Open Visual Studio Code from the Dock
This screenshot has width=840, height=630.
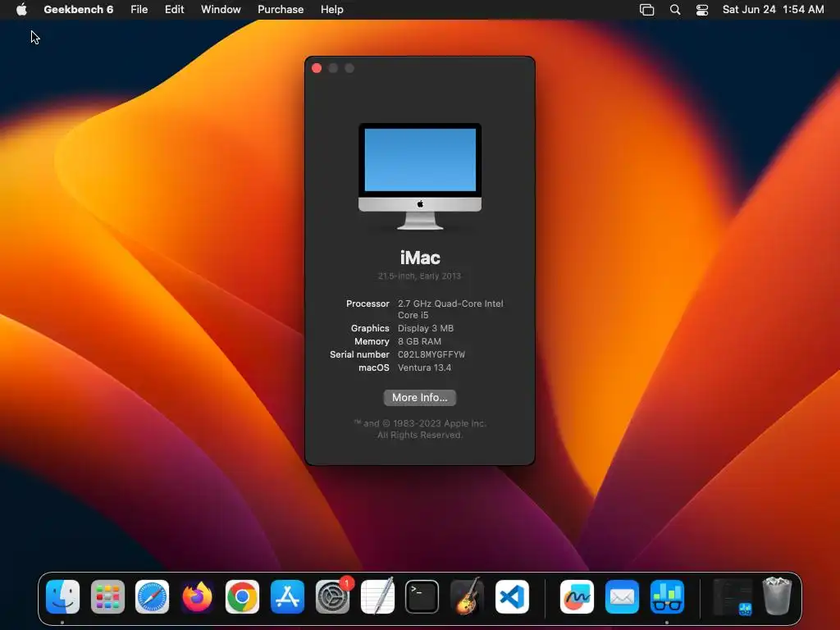(512, 597)
